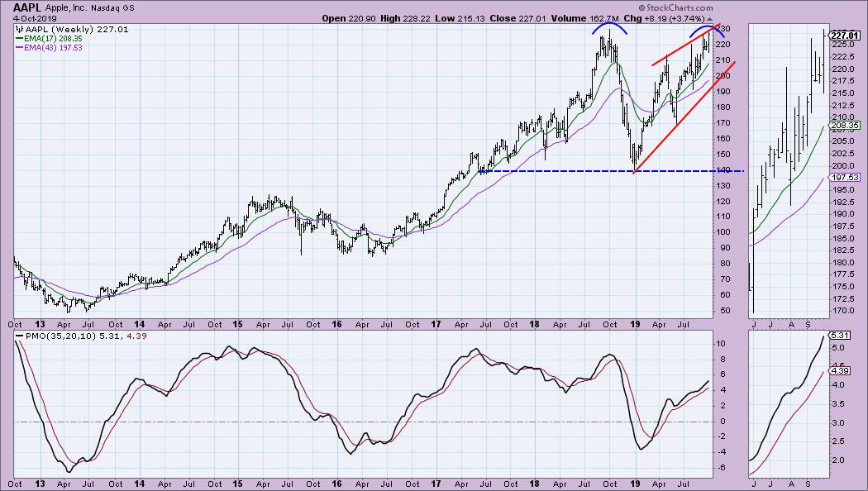Image resolution: width=868 pixels, height=491 pixels.
Task: Click the 222.5 label in zoom panel
Action: point(843,57)
